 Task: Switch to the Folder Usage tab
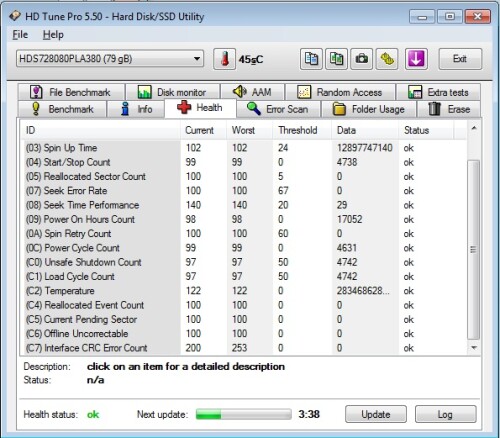coord(369,109)
